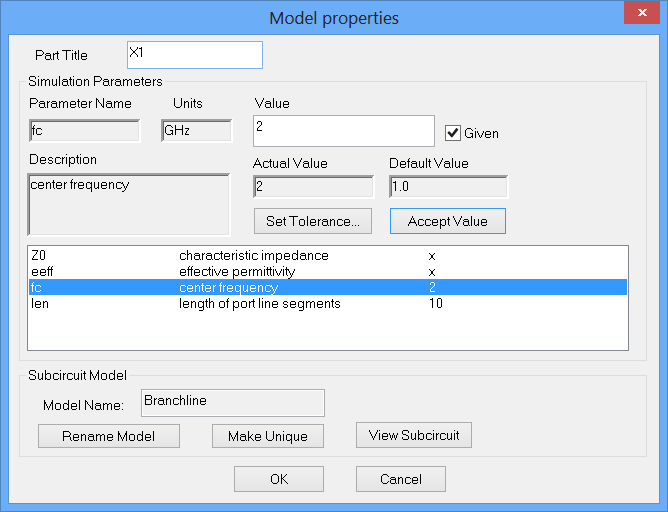
Task: Click the Value input field
Action: click(x=344, y=130)
